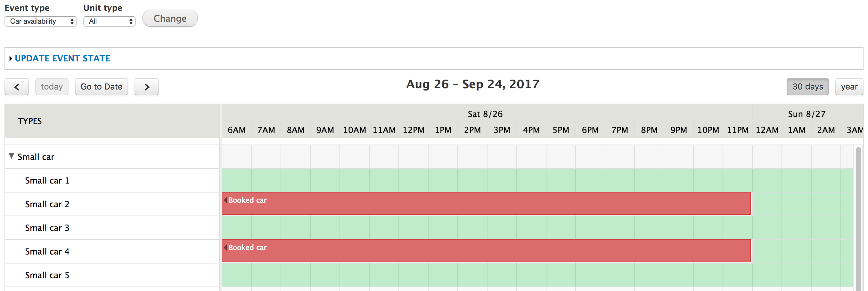Click arrow on Small car 2 booking
868x291 pixels.
[225, 200]
